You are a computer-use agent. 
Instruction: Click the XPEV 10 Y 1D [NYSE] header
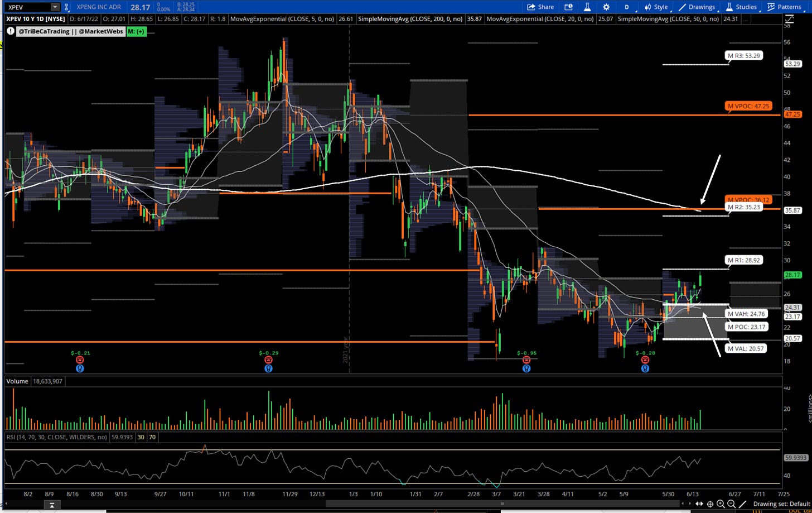(36, 18)
